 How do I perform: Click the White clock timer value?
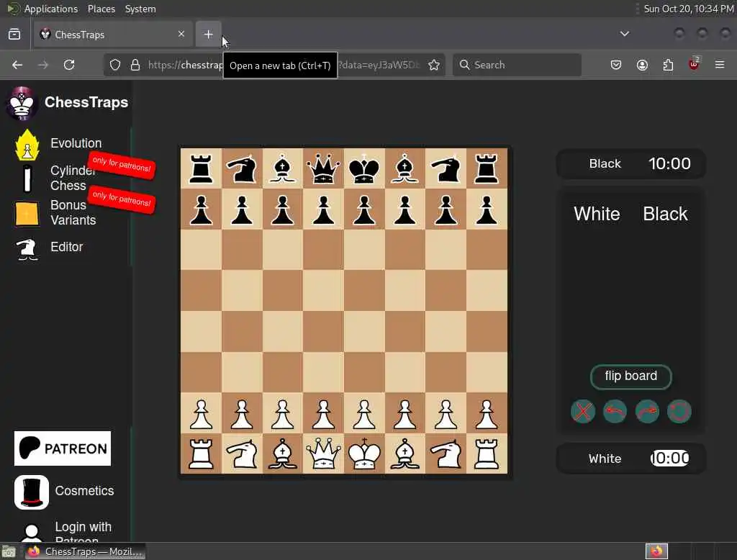point(670,458)
